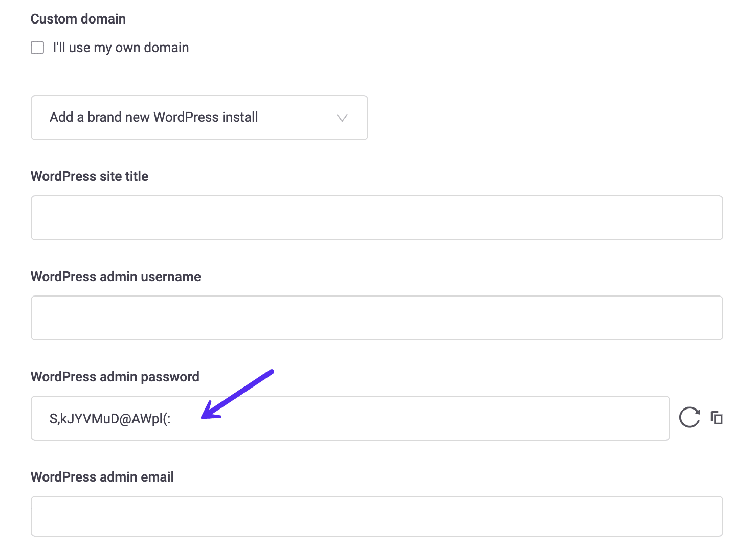Image resolution: width=756 pixels, height=546 pixels.
Task: Click the 'I'll use my own domain' label text
Action: click(120, 47)
